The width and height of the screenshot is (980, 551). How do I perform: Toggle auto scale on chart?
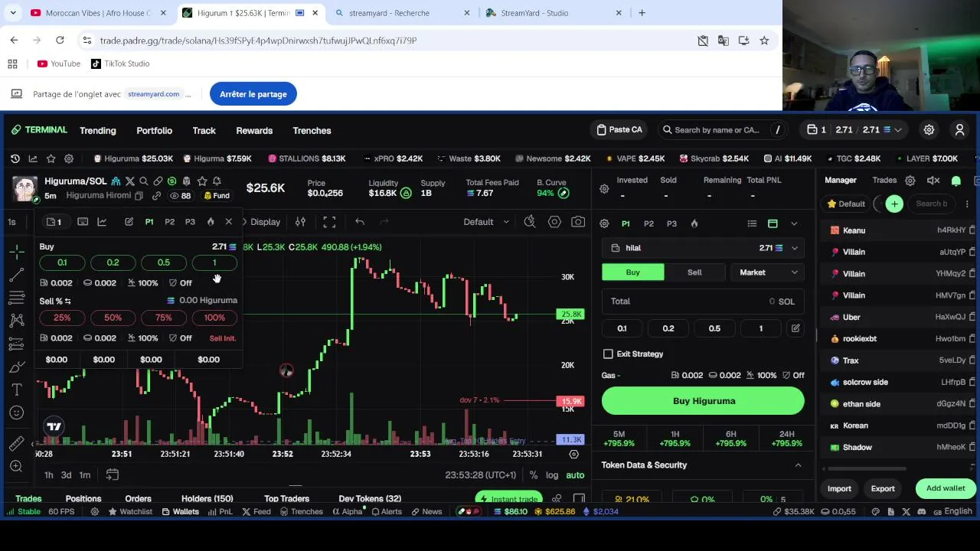point(575,475)
